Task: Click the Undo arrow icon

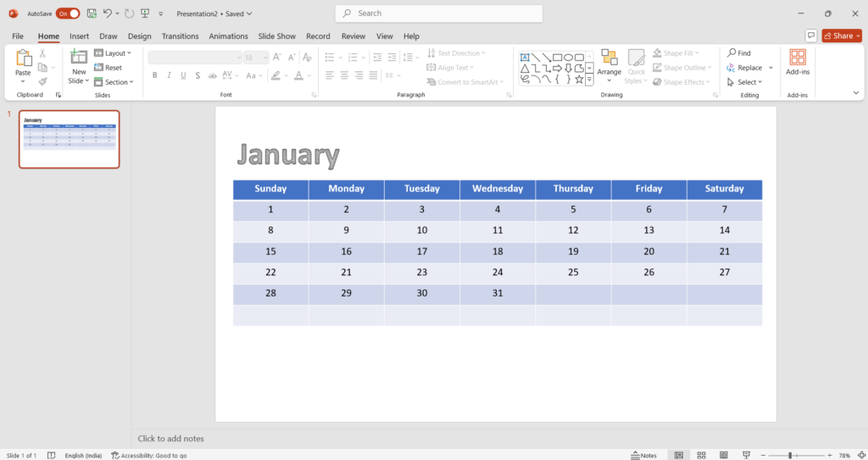Action: pyautogui.click(x=108, y=14)
